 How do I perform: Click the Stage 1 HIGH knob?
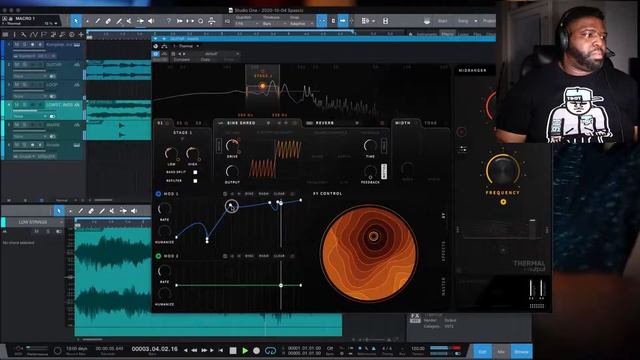click(192, 153)
